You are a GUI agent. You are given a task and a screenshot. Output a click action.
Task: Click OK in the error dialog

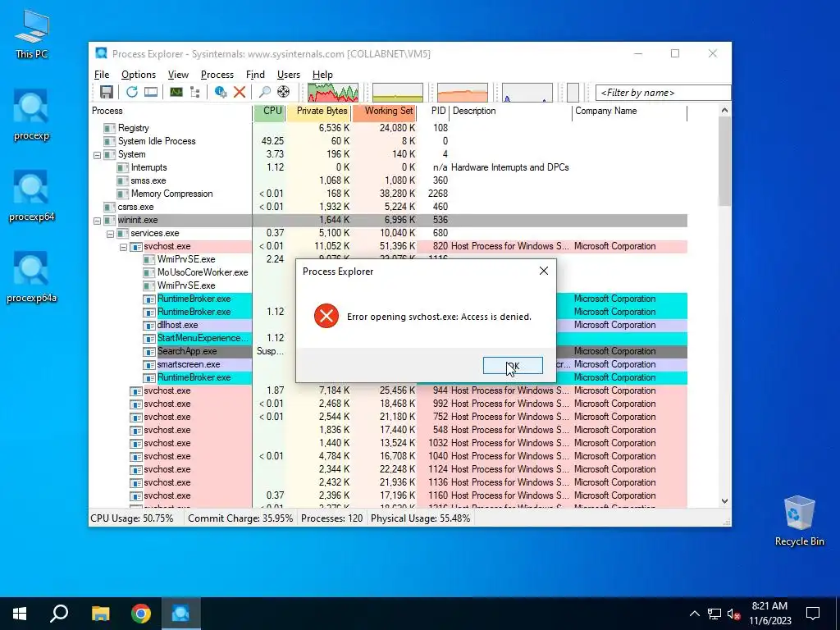click(513, 366)
